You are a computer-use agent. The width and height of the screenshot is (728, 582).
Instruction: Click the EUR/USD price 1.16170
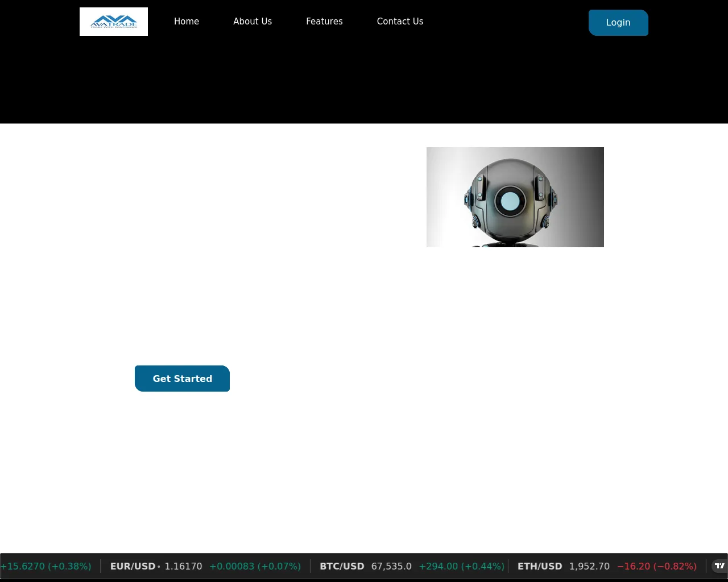(x=183, y=567)
